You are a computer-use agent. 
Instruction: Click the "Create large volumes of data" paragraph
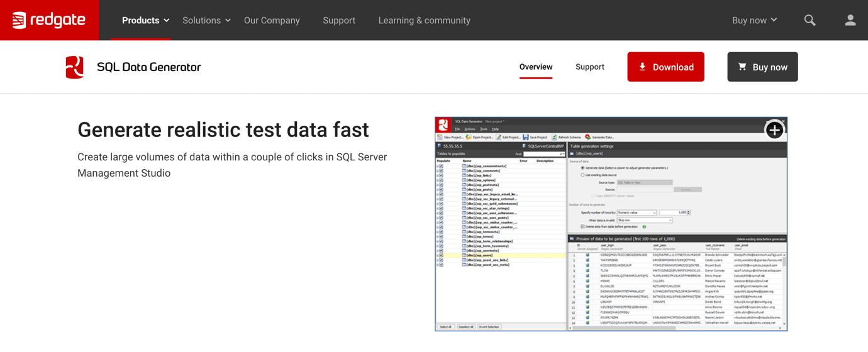(x=232, y=165)
